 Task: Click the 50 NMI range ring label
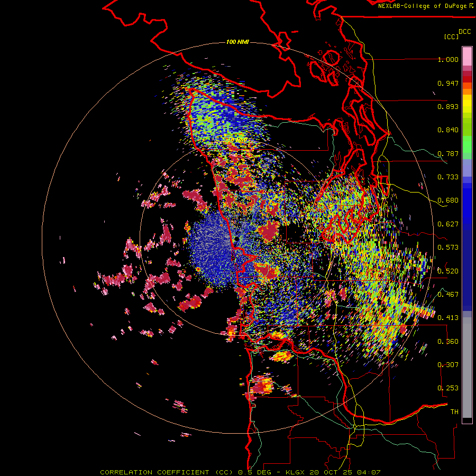pyautogui.click(x=237, y=140)
